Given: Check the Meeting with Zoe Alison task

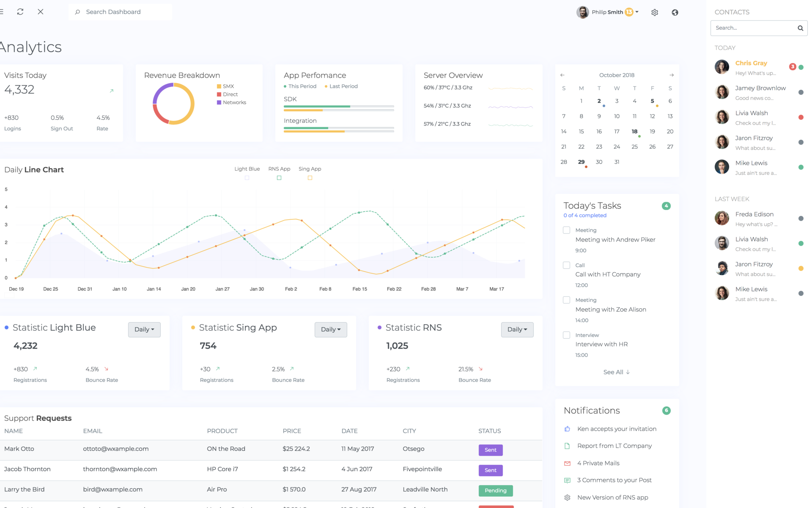Looking at the screenshot, I should pos(566,300).
